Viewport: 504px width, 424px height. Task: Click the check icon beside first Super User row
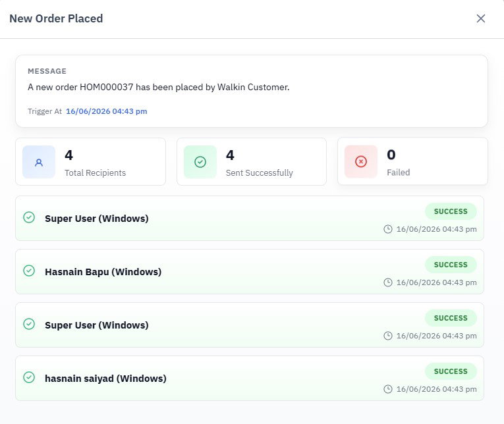pos(29,217)
